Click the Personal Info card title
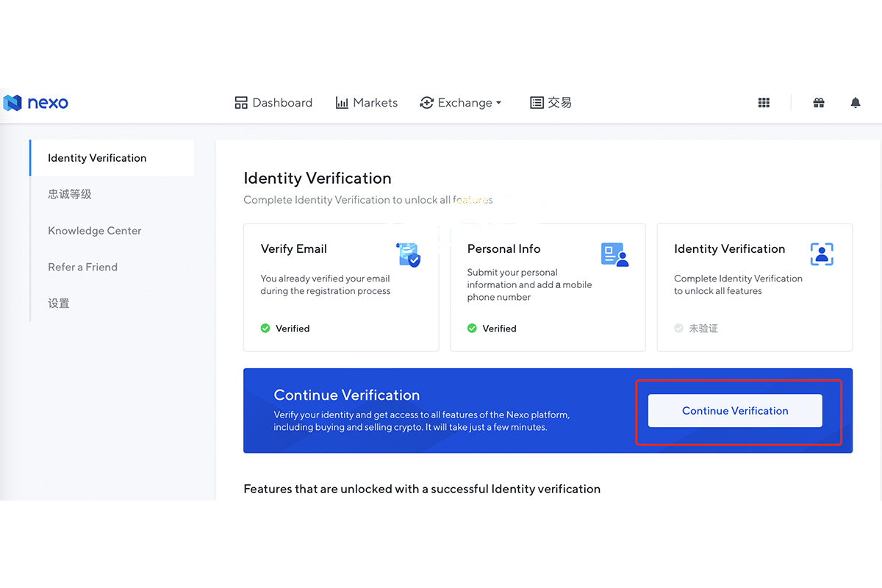882x588 pixels. [x=504, y=249]
